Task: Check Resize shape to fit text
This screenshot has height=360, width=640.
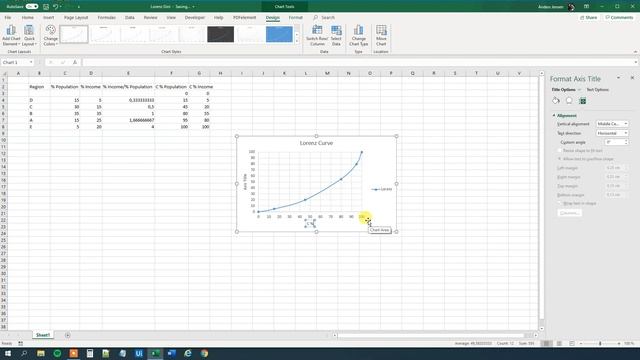Action: tap(560, 151)
